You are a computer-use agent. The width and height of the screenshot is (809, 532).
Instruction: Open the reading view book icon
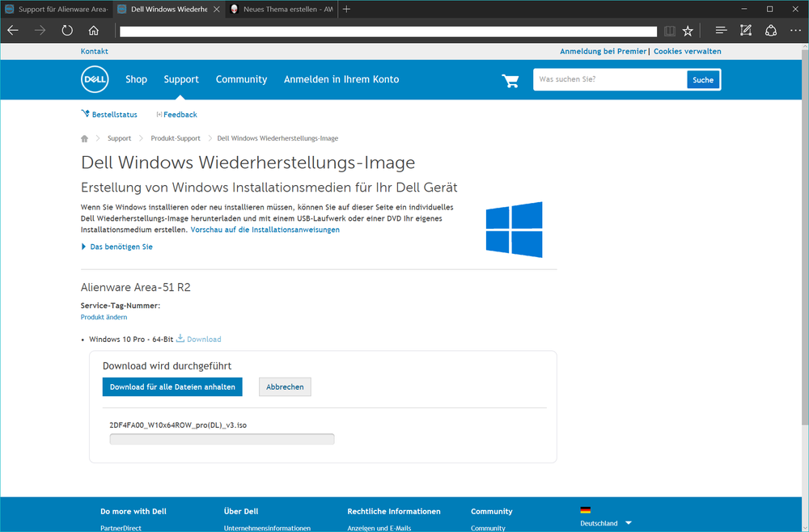[x=669, y=31]
